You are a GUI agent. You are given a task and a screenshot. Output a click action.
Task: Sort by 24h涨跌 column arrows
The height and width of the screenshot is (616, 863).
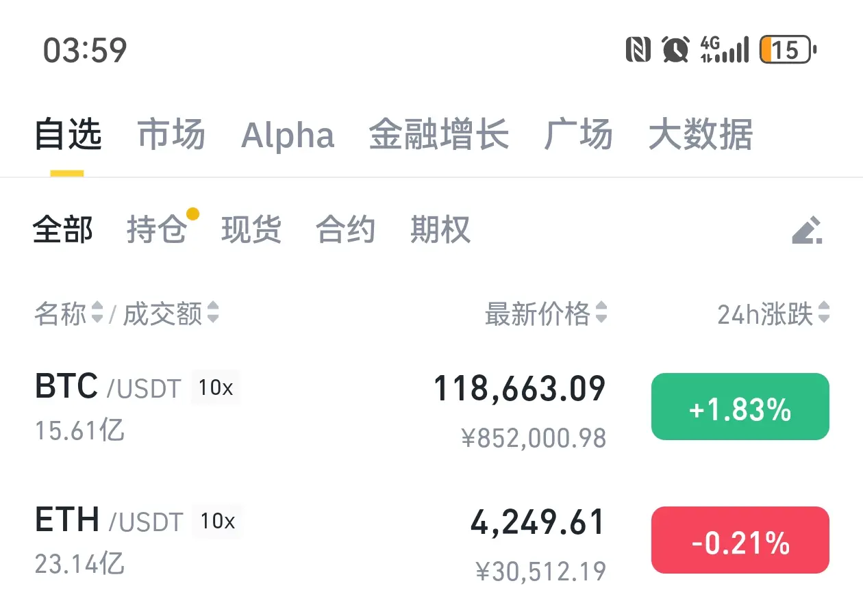point(823,313)
